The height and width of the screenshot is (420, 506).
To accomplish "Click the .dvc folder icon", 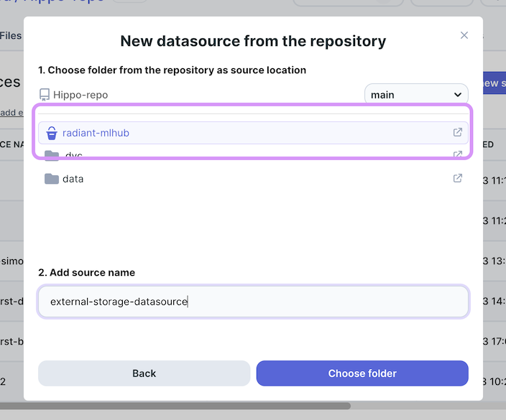I will (x=51, y=155).
